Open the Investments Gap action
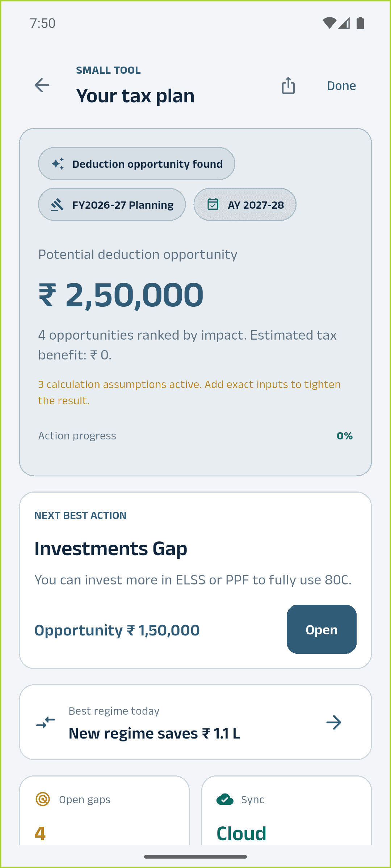The height and width of the screenshot is (868, 391). pyautogui.click(x=321, y=629)
